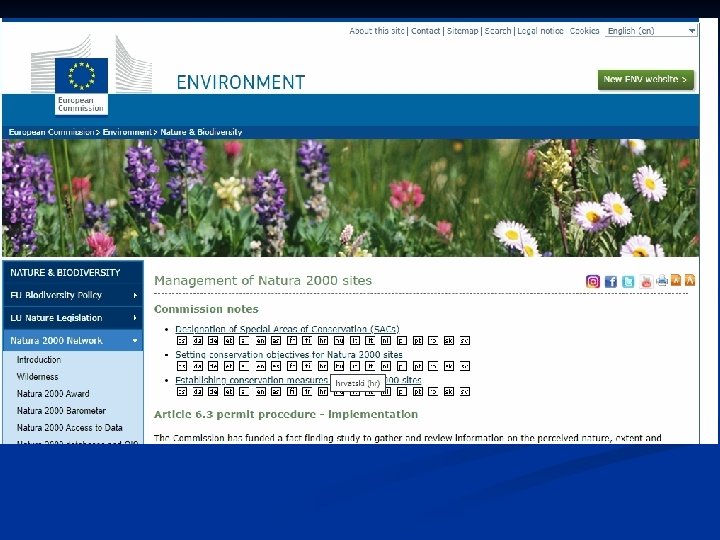The width and height of the screenshot is (720, 540).
Task: Select 'en' language box under SACs link
Action: (x=261, y=341)
